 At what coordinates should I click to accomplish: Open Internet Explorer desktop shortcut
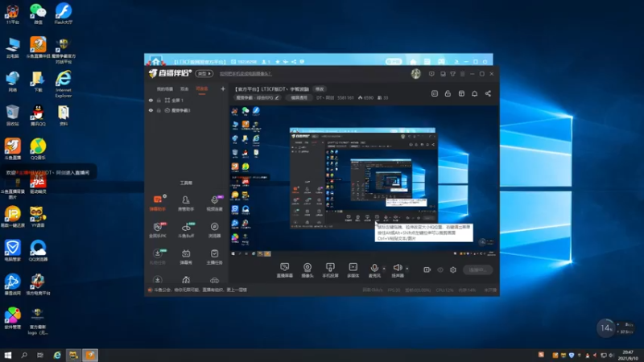64,84
